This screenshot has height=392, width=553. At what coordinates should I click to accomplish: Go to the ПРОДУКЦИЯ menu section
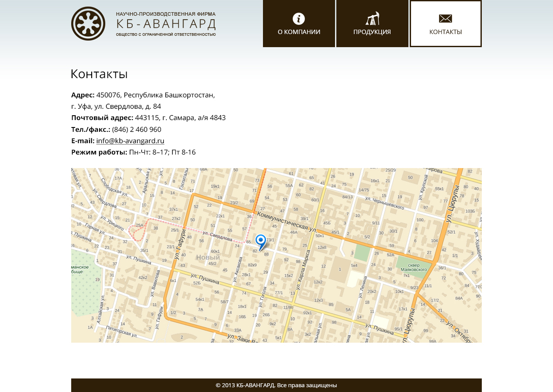pyautogui.click(x=372, y=32)
